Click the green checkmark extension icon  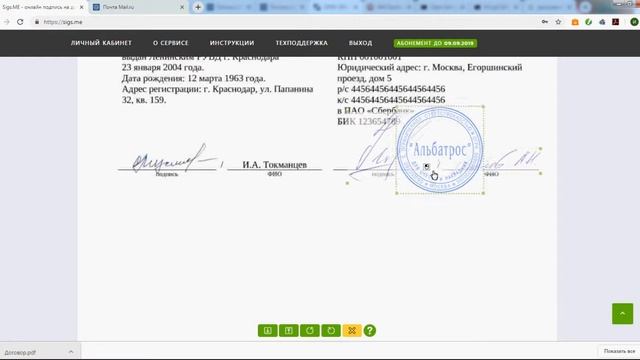tap(589, 22)
